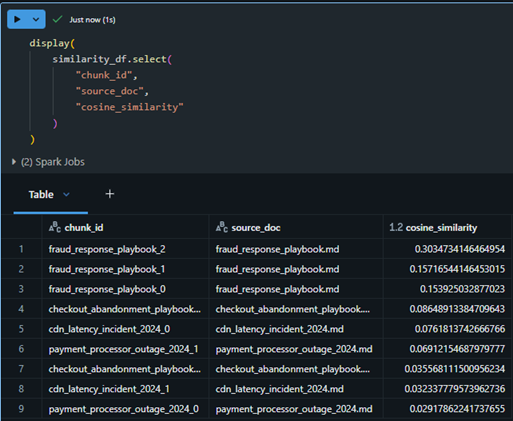The height and width of the screenshot is (421, 513).
Task: Click row number 1 in the table
Action: click(21, 249)
